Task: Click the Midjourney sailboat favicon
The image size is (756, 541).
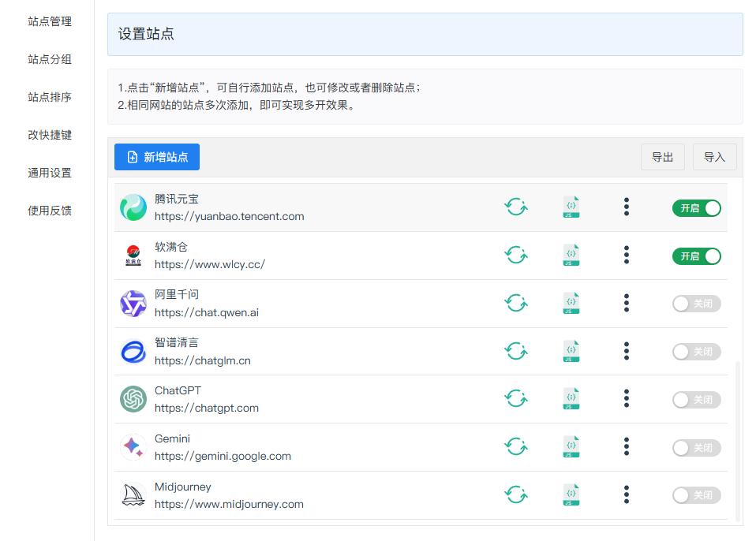Action: 133,494
